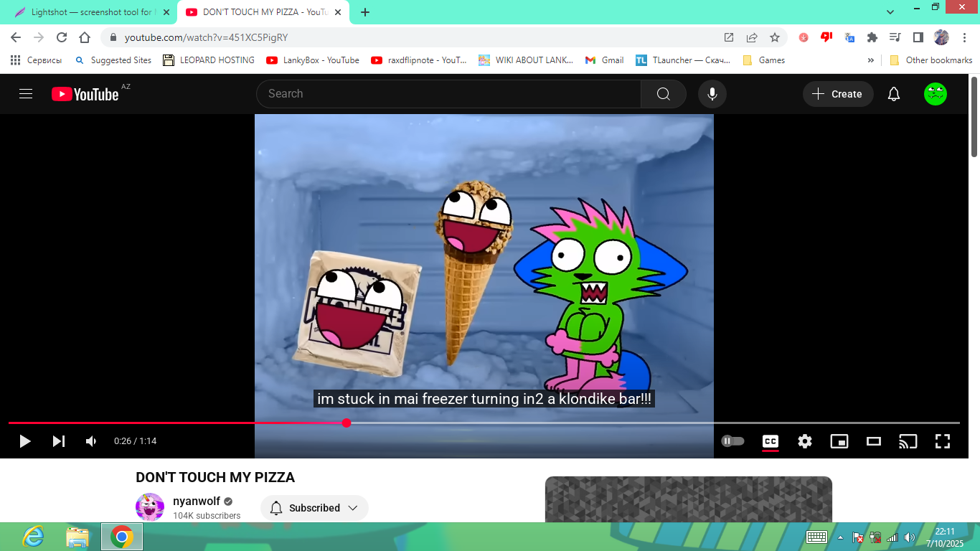This screenshot has height=551, width=980.
Task: Go to the browser home page
Action: 85,37
